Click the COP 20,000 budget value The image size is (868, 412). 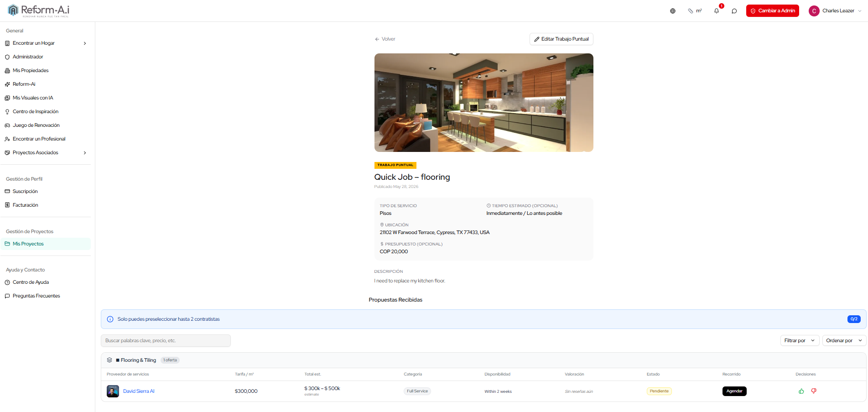pyautogui.click(x=394, y=252)
